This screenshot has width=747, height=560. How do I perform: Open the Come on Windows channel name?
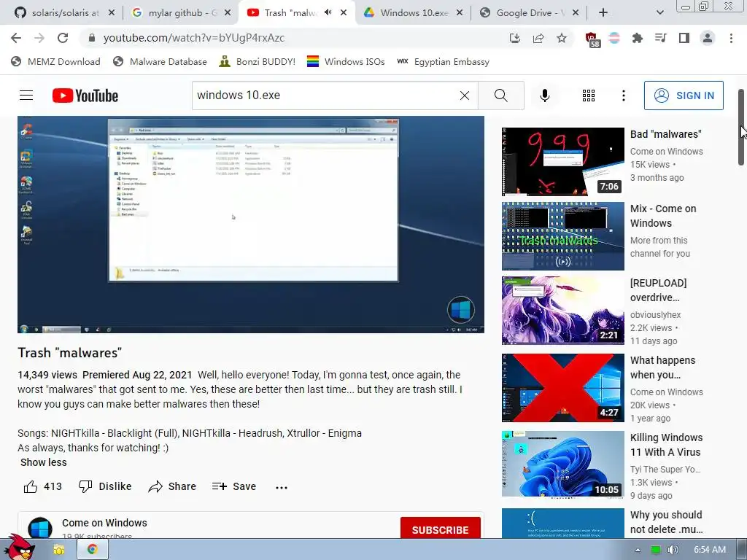104,523
